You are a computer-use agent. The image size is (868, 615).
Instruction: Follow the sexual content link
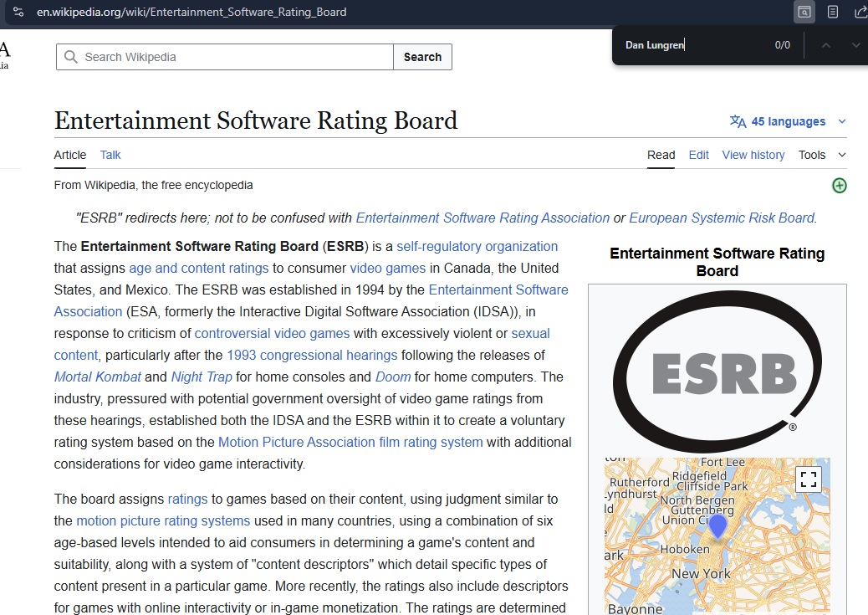click(x=530, y=334)
